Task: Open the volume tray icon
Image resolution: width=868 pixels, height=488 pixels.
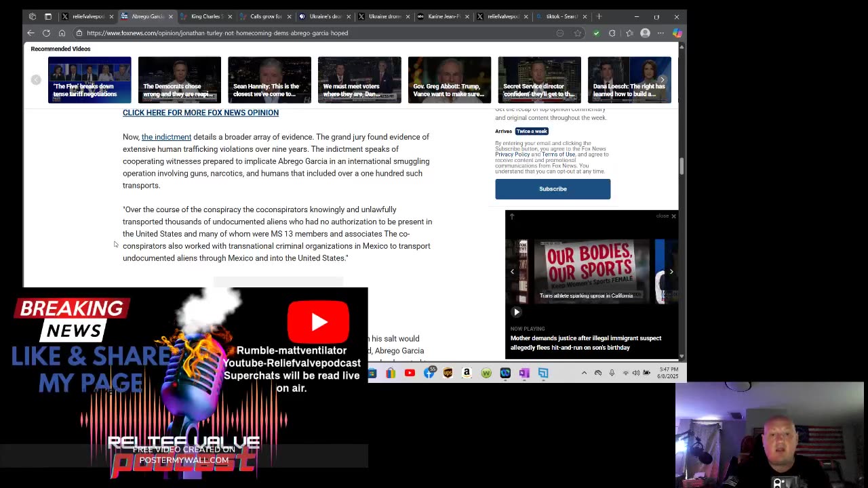Action: [636, 373]
